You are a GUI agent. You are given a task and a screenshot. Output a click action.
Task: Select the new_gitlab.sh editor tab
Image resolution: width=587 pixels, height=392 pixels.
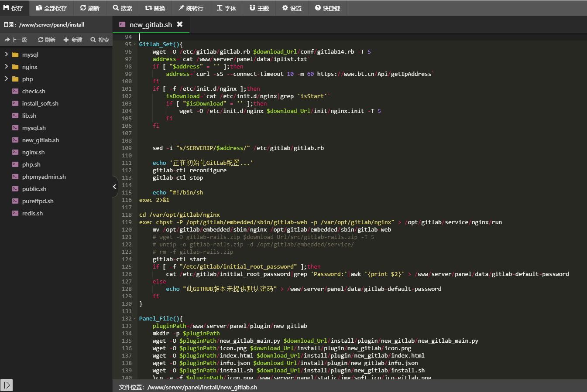coord(151,24)
